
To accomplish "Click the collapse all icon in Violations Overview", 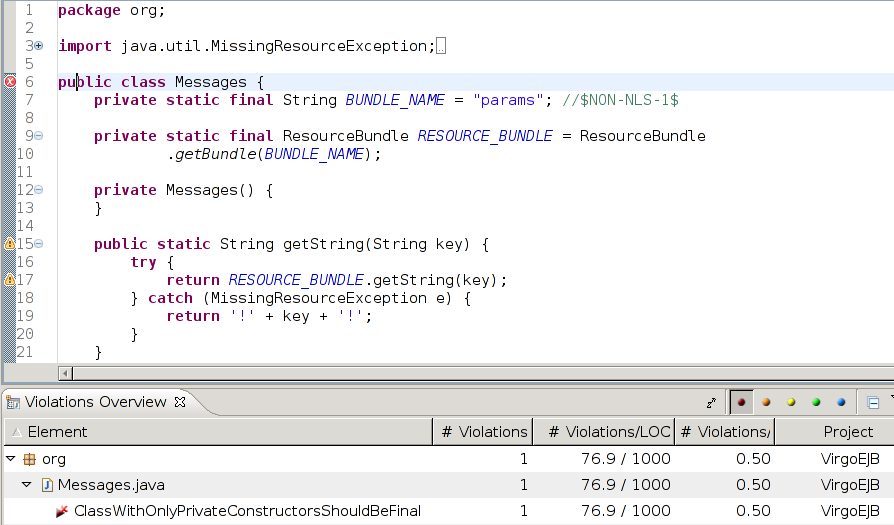I will coord(873,403).
